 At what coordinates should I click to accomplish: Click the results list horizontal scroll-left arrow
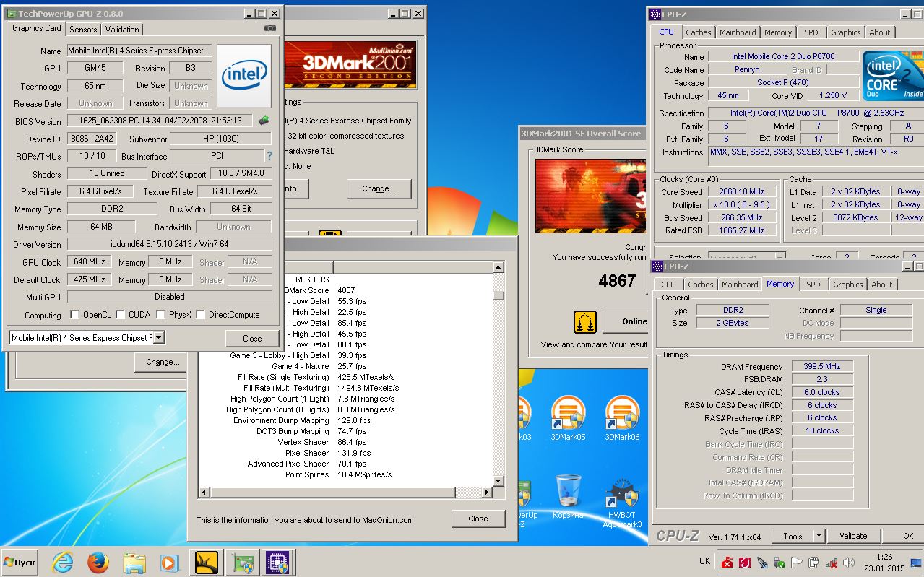204,492
